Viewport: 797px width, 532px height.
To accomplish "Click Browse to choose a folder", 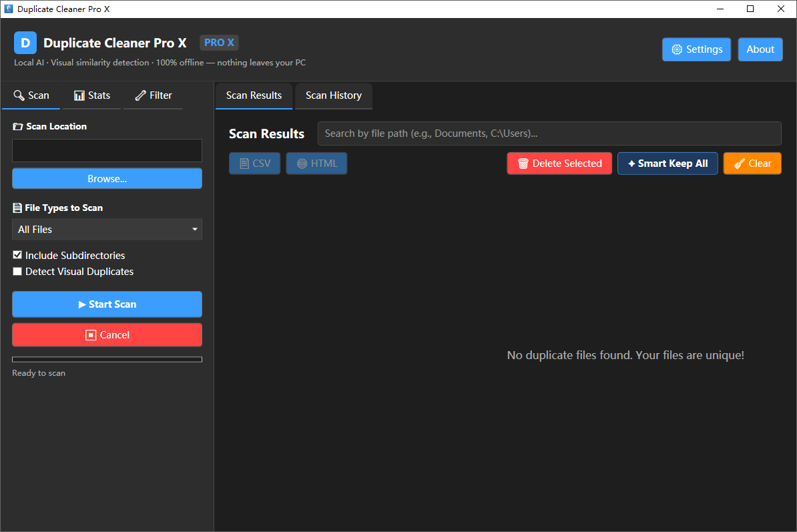I will (x=107, y=179).
